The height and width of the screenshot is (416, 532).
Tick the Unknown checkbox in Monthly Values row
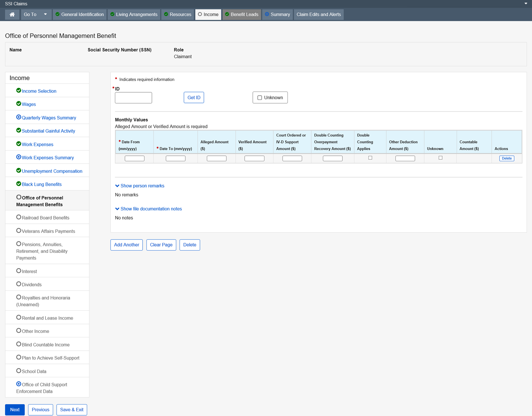[440, 158]
